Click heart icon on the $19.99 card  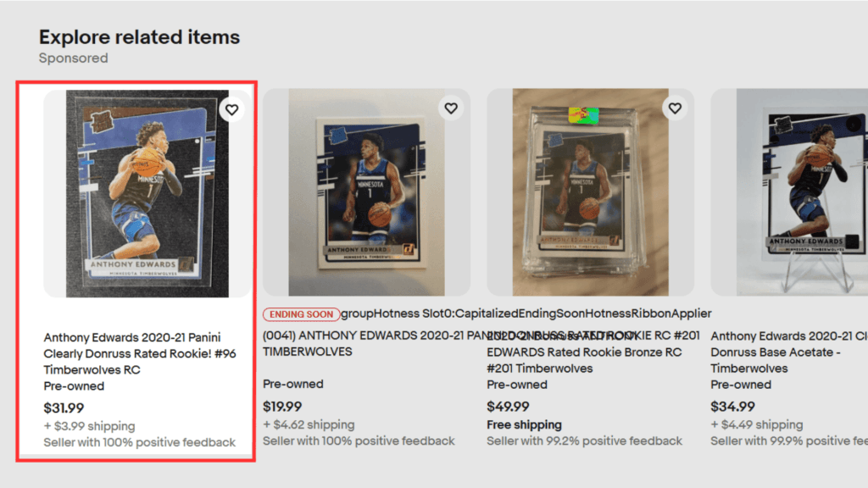[x=451, y=108]
